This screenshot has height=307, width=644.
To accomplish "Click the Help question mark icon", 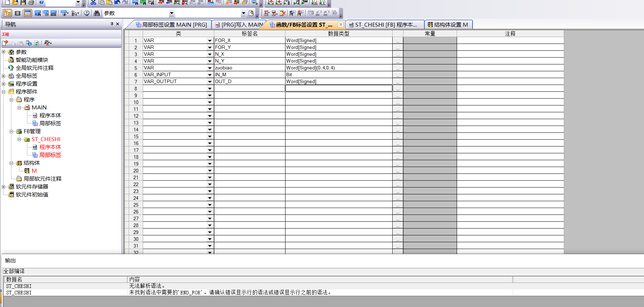I will (x=87, y=13).
